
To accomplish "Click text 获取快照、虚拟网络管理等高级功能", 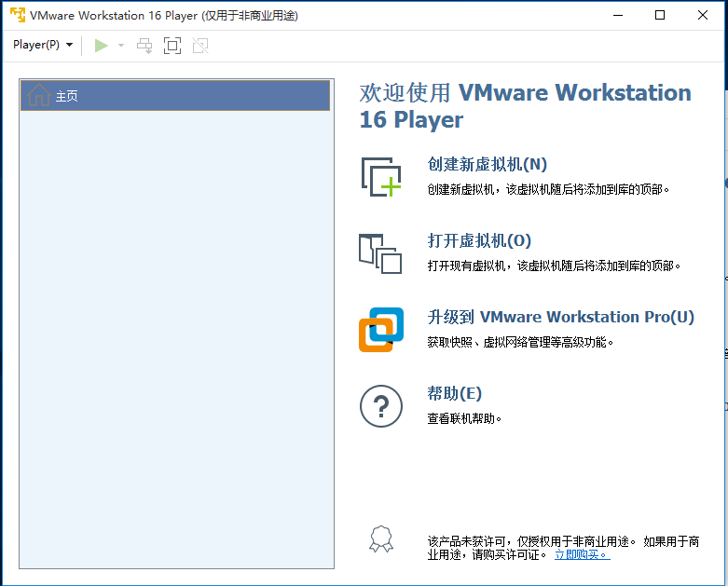I will 520,343.
